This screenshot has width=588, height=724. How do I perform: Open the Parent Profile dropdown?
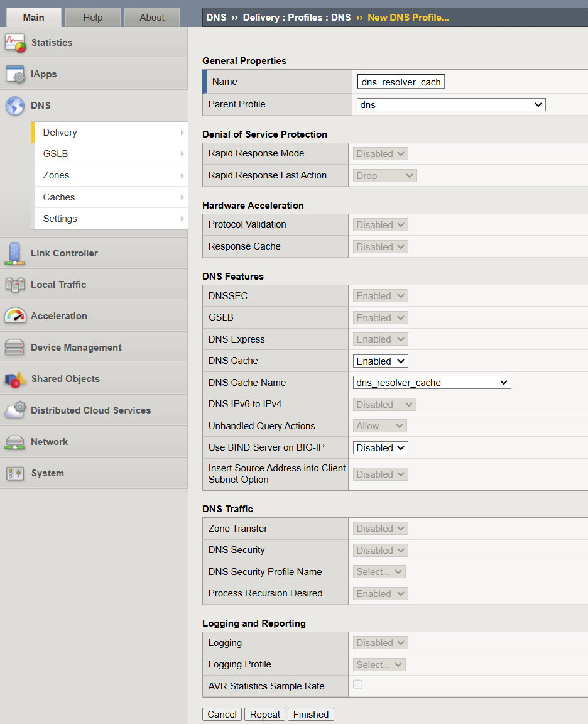(x=451, y=104)
